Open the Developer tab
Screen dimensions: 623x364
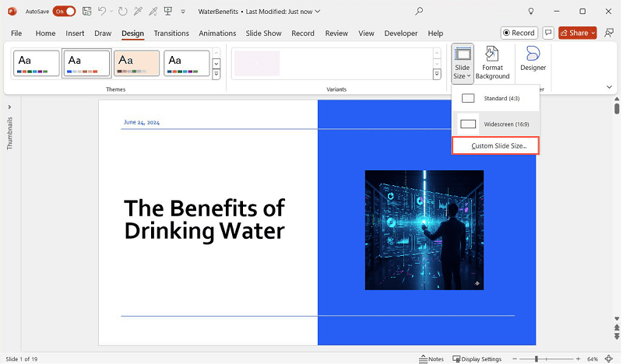coord(401,33)
